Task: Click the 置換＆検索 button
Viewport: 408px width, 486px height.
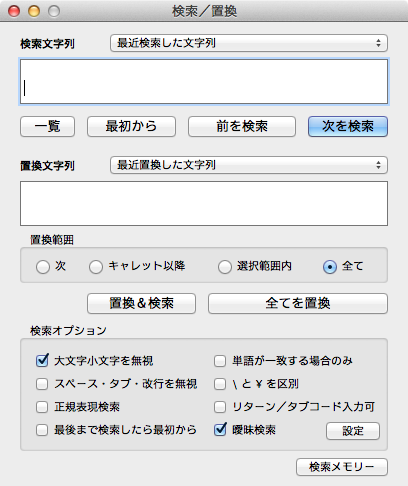Action: [141, 303]
